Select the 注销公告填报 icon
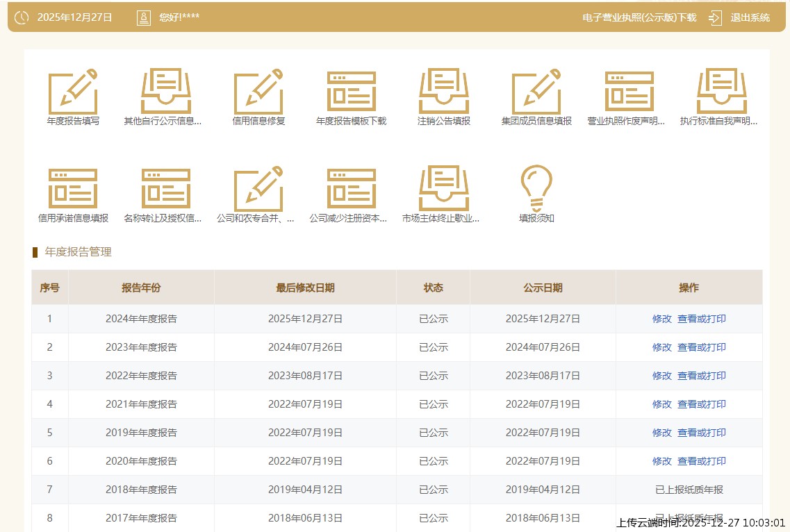790x532 pixels. (444, 92)
